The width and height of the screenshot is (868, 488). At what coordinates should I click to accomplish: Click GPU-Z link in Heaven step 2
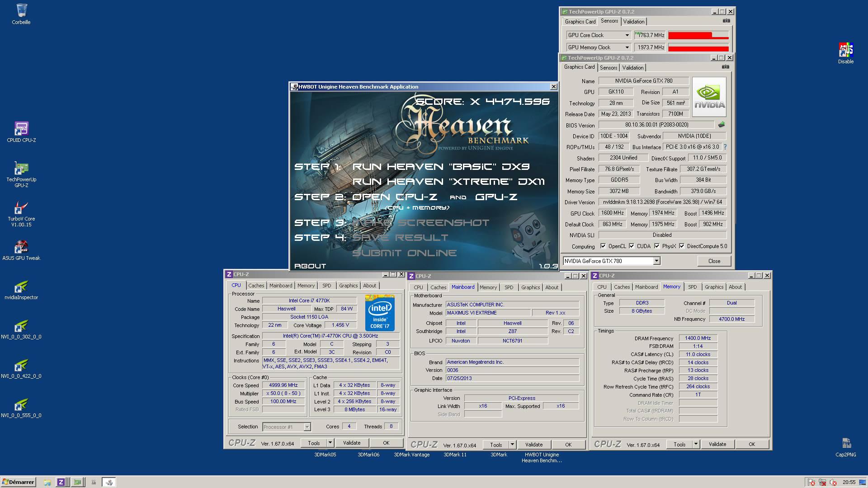point(496,197)
